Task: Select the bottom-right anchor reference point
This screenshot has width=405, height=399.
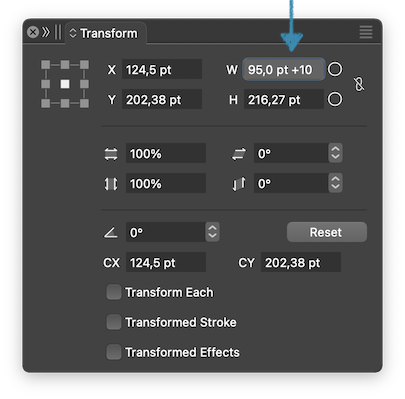Action: [x=84, y=103]
